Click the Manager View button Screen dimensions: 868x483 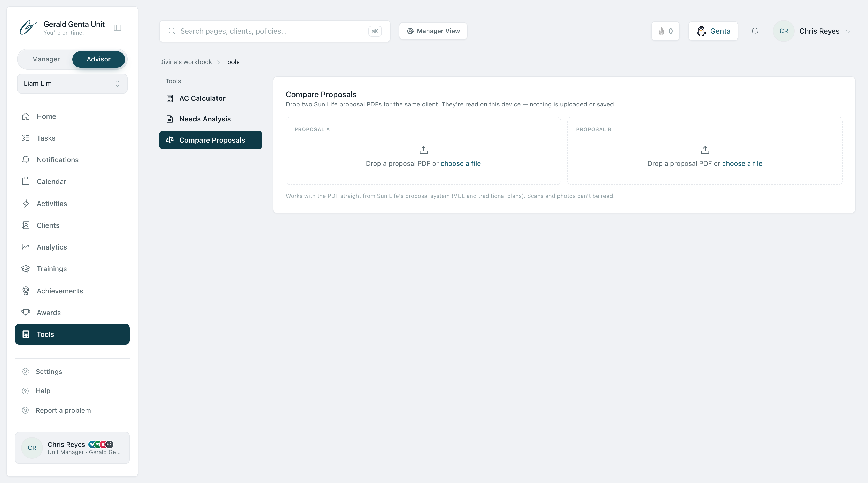433,31
